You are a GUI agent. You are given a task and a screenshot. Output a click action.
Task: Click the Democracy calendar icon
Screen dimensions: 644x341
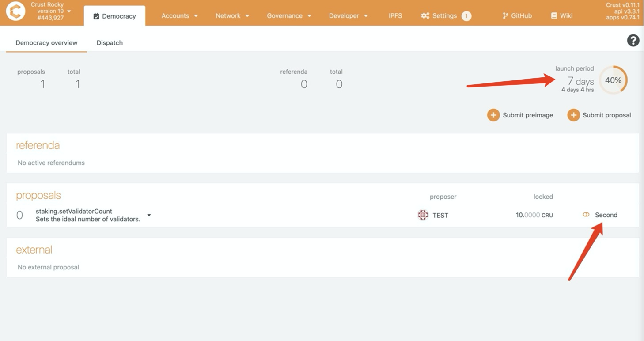click(x=96, y=16)
